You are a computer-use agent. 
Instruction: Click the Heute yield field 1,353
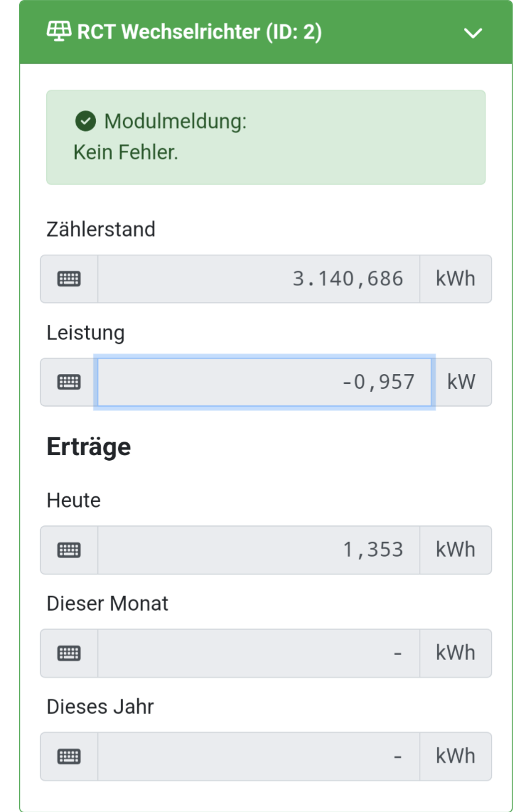pos(258,550)
